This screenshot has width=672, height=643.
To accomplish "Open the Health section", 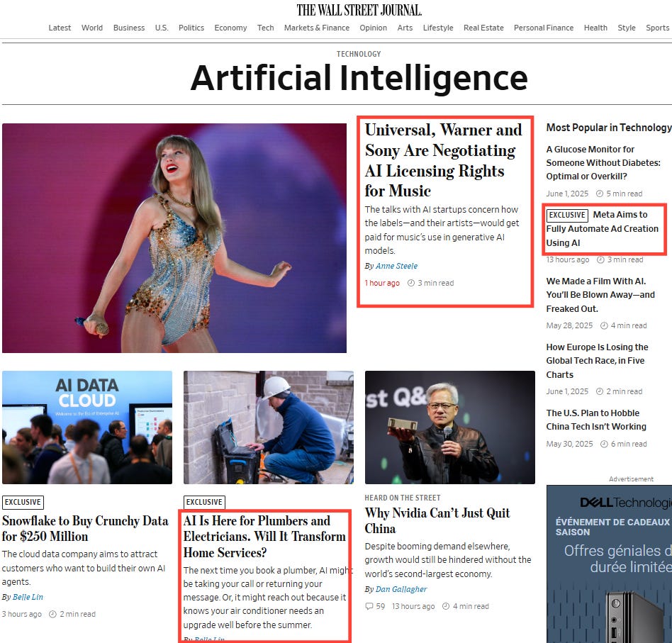I will pyautogui.click(x=595, y=28).
